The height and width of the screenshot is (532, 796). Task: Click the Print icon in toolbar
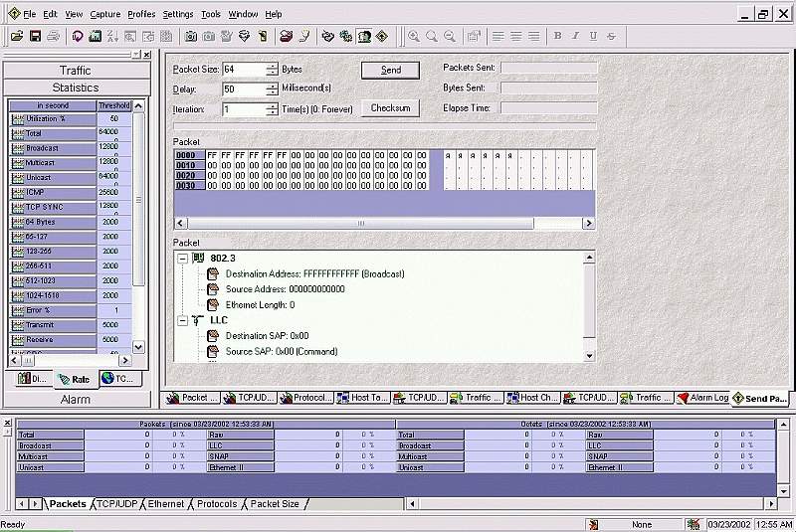tap(54, 36)
